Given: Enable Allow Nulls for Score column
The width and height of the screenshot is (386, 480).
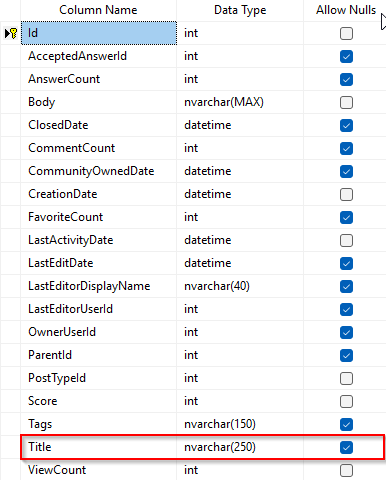Looking at the screenshot, I should point(346,401).
